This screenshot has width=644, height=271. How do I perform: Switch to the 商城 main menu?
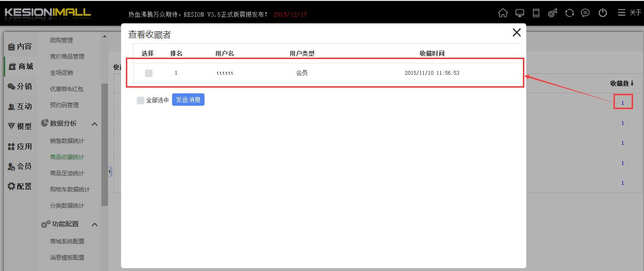point(20,66)
